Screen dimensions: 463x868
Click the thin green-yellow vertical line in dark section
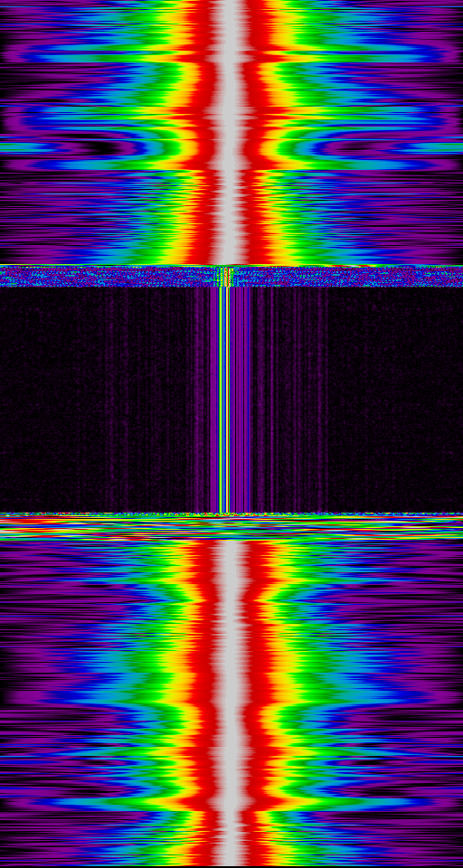tap(221, 399)
